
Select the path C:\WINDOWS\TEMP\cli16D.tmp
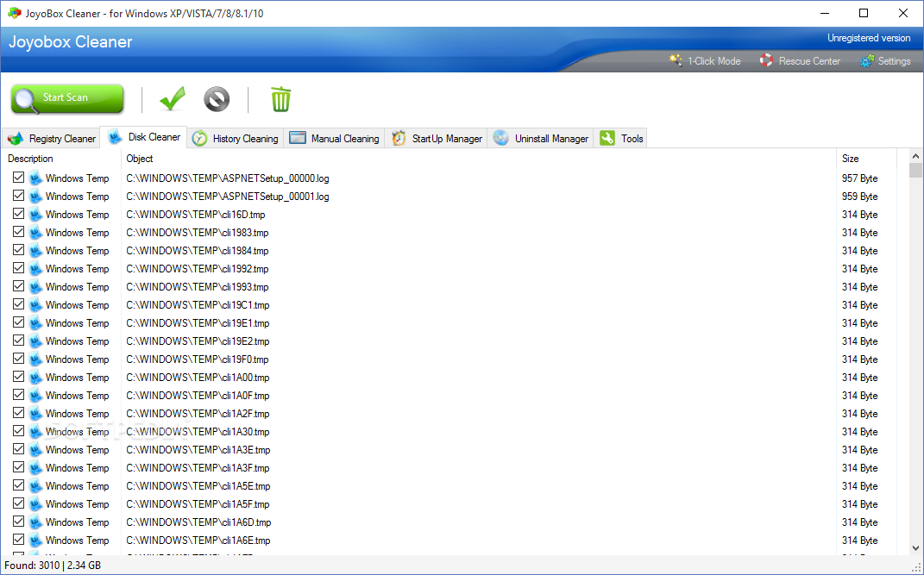(196, 215)
